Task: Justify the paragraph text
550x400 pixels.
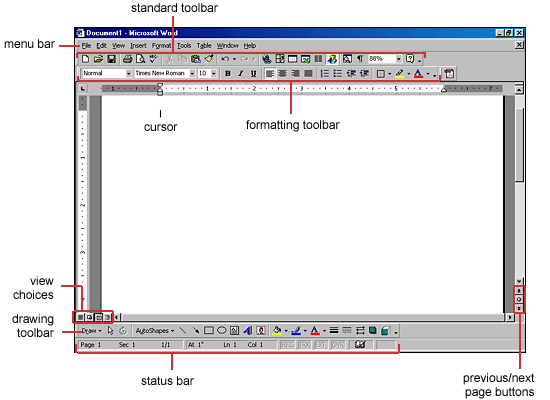Action: click(308, 74)
